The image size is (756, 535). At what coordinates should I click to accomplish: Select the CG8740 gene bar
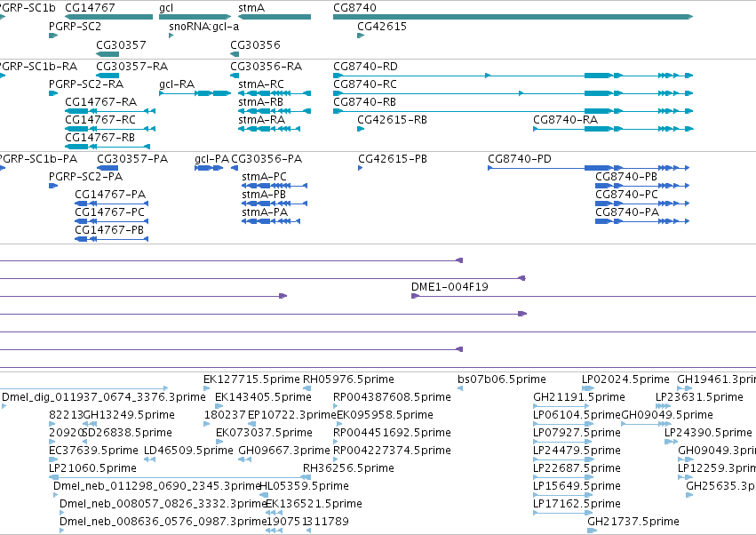tap(513, 17)
